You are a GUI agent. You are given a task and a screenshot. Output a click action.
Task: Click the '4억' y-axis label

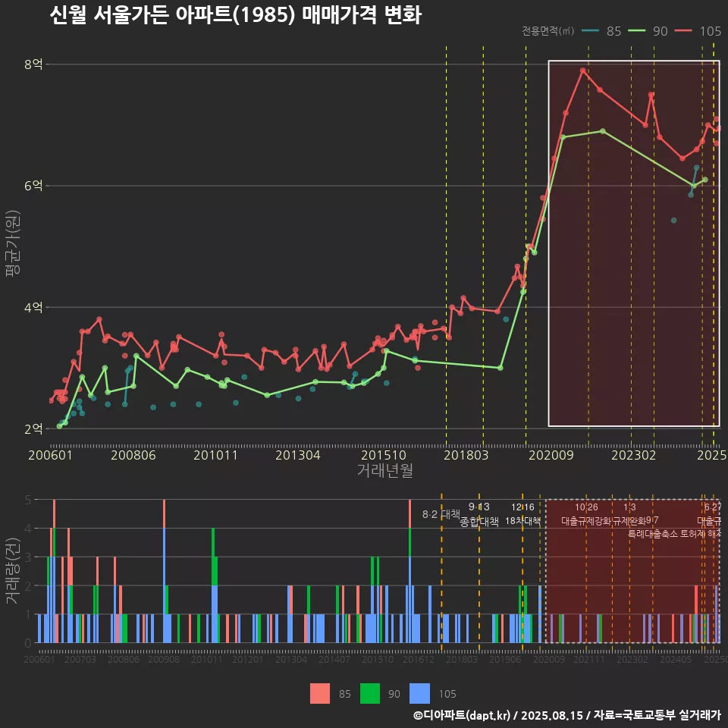pyautogui.click(x=33, y=307)
